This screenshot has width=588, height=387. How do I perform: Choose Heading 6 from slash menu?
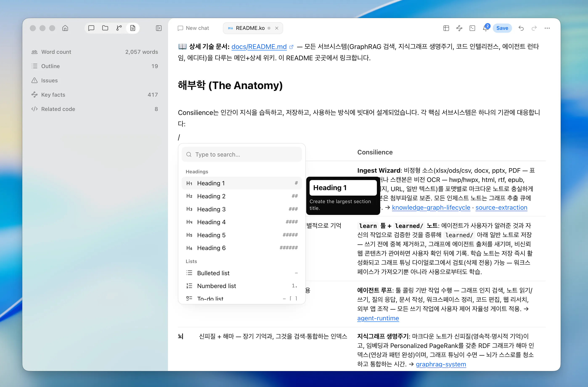[242, 248]
